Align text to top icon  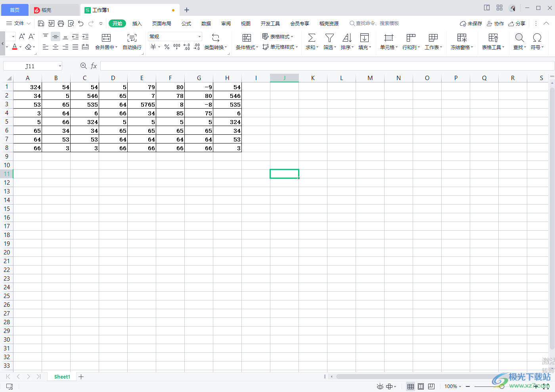[46, 36]
